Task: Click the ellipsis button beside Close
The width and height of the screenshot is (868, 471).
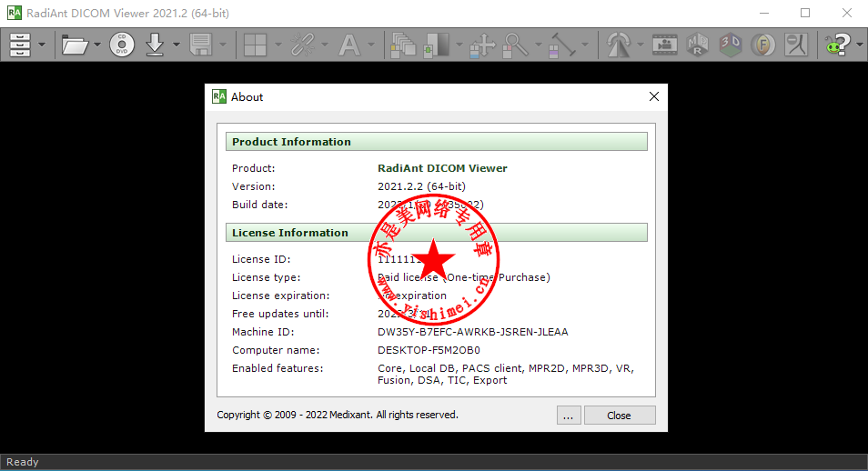Action: [x=569, y=416]
